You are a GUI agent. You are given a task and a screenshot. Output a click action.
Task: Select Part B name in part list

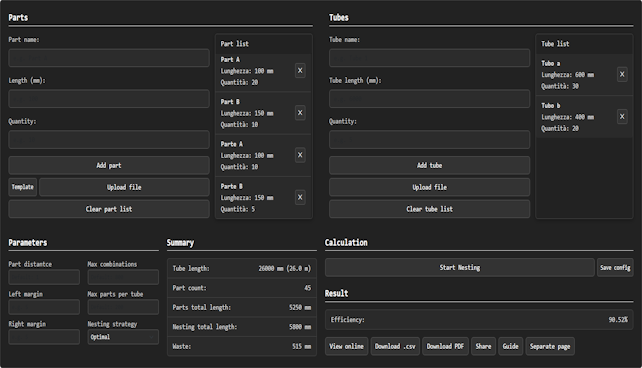click(230, 102)
